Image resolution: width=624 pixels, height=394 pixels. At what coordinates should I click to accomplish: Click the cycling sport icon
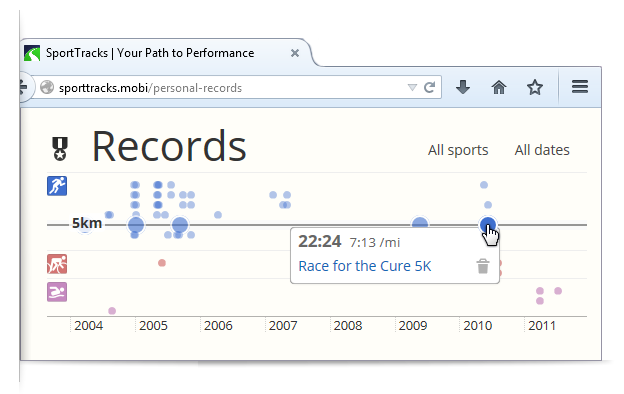pyautogui.click(x=57, y=264)
